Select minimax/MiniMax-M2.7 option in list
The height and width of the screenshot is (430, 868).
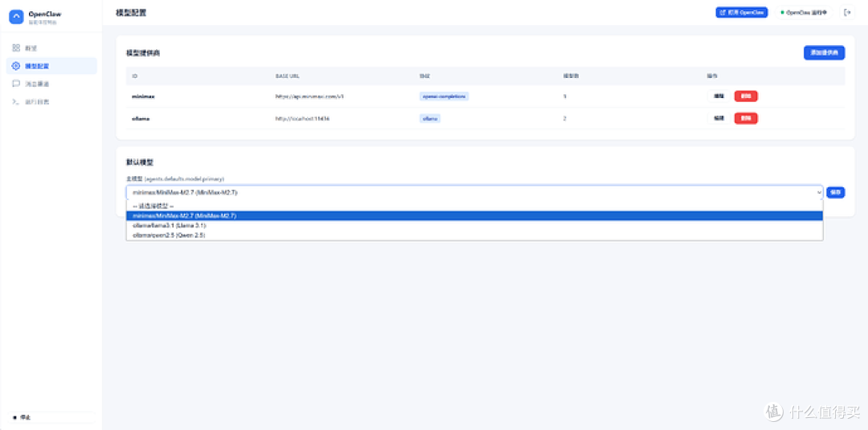[474, 216]
